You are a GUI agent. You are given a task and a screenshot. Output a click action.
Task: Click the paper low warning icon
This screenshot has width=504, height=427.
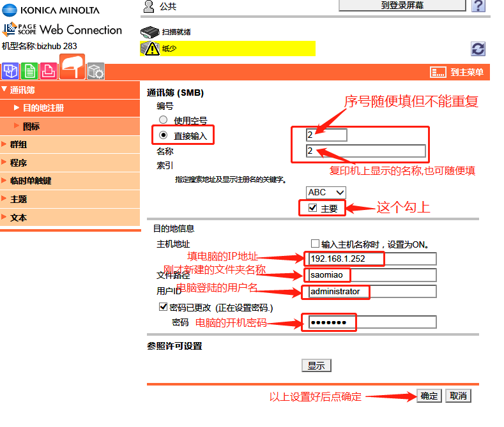coord(151,49)
